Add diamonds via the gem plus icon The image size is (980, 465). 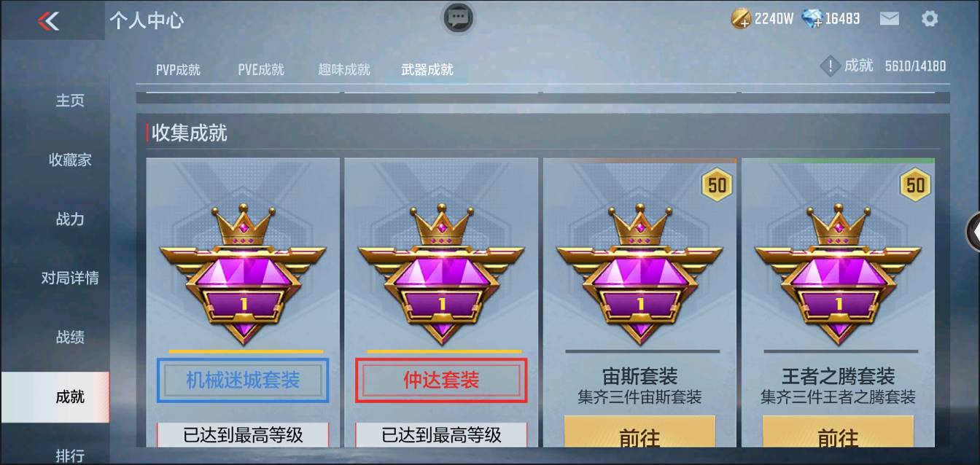(812, 19)
